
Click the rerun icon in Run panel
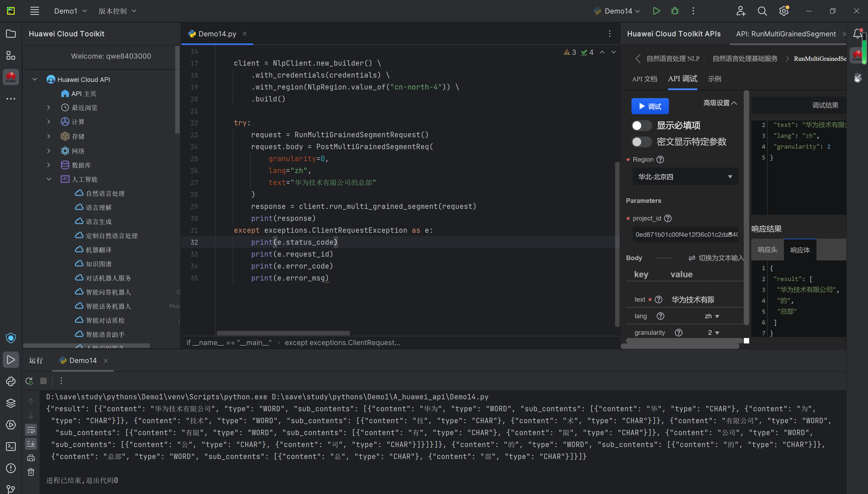30,381
